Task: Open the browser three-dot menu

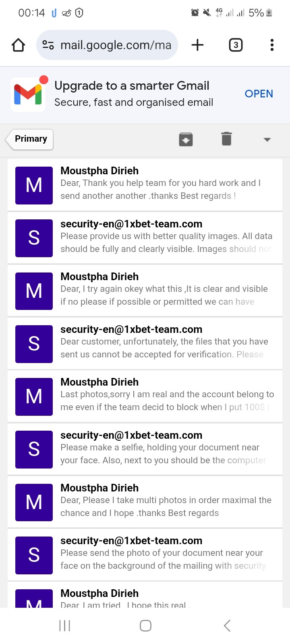Action: (272, 45)
